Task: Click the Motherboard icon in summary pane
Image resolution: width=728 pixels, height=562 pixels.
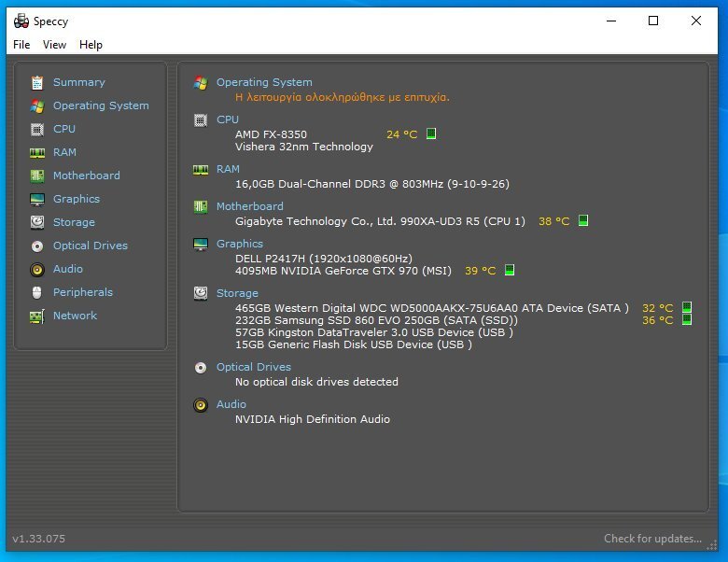Action: pyautogui.click(x=201, y=206)
